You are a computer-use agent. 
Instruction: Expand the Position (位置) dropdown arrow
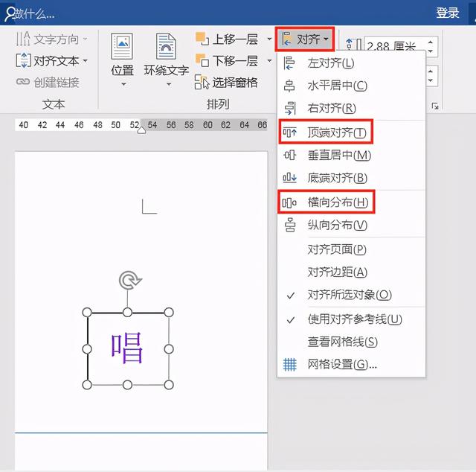[x=123, y=84]
